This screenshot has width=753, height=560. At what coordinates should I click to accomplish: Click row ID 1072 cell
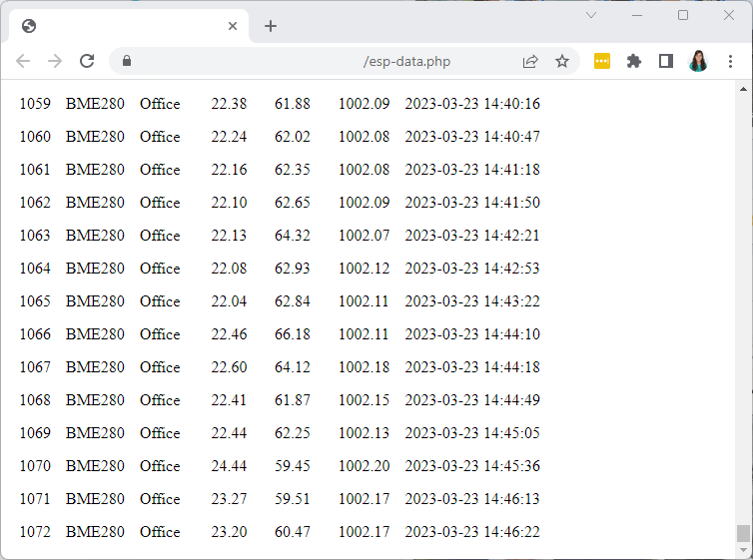(35, 532)
